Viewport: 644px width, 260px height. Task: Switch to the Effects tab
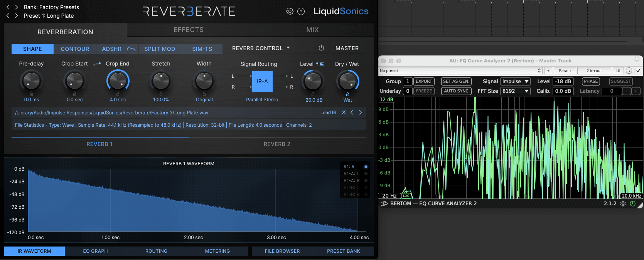pos(189,30)
